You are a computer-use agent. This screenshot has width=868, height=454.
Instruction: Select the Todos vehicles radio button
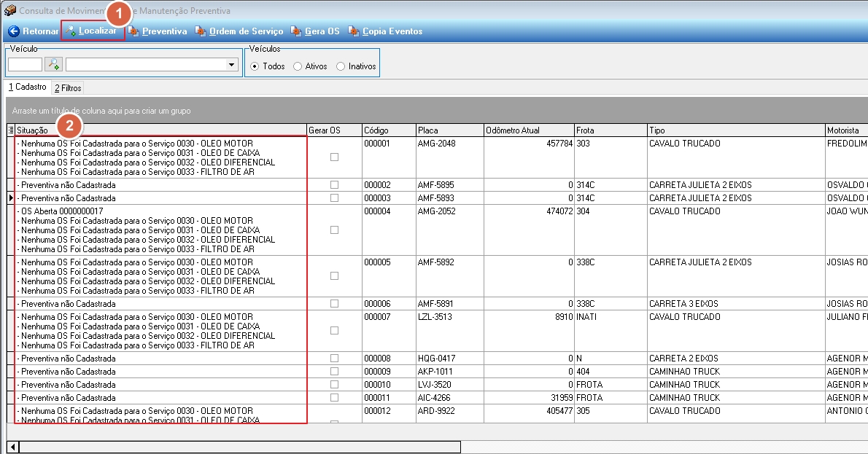(255, 66)
